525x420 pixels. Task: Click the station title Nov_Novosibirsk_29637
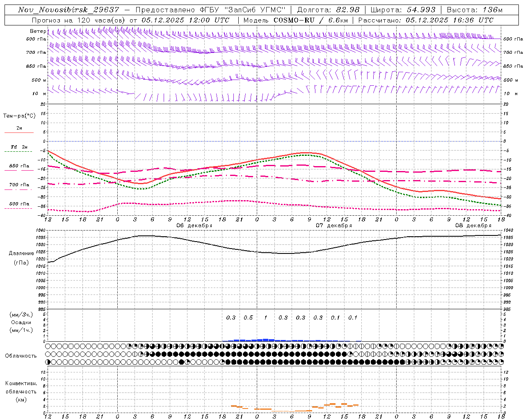click(68, 10)
